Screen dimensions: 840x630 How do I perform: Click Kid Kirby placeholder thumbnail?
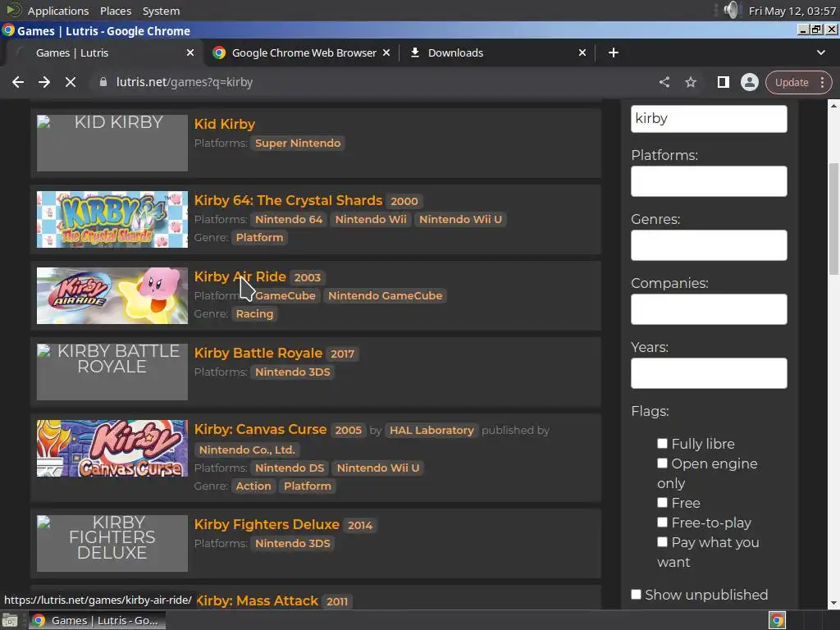pos(112,143)
